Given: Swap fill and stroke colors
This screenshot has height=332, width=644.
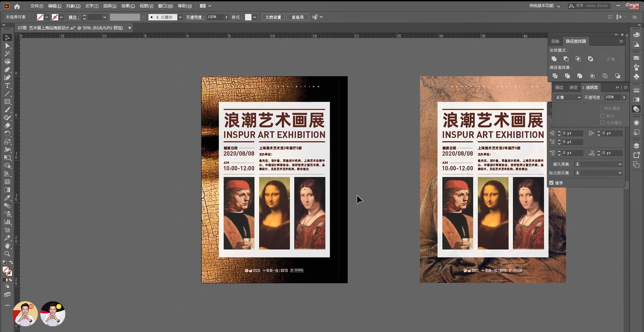Looking at the screenshot, I should coord(11,263).
